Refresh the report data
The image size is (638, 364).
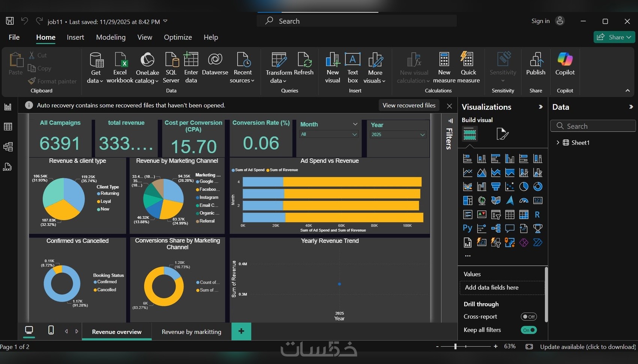(x=304, y=64)
